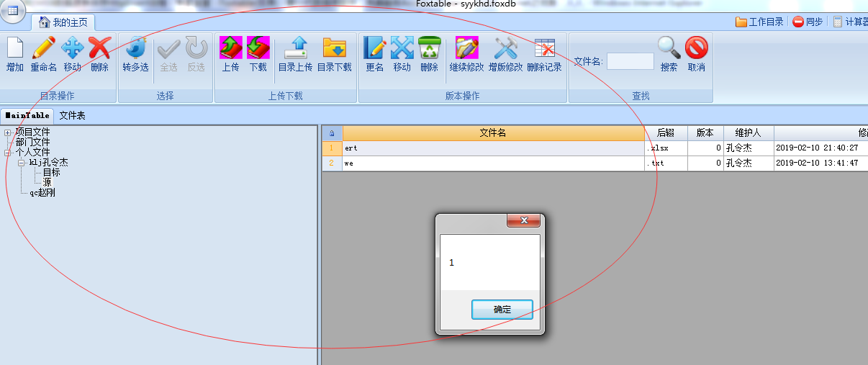Select row header number 1
Viewport: 868px width, 365px height.
(332, 148)
